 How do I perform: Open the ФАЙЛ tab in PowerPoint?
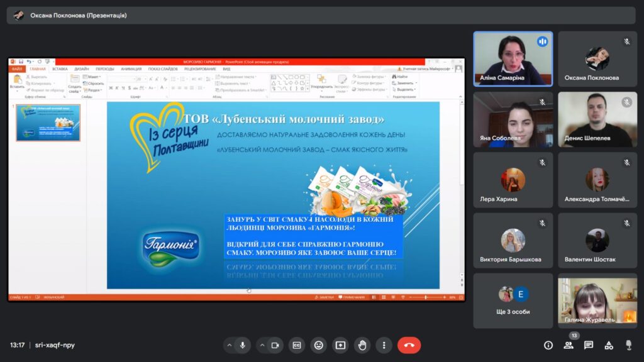point(17,69)
